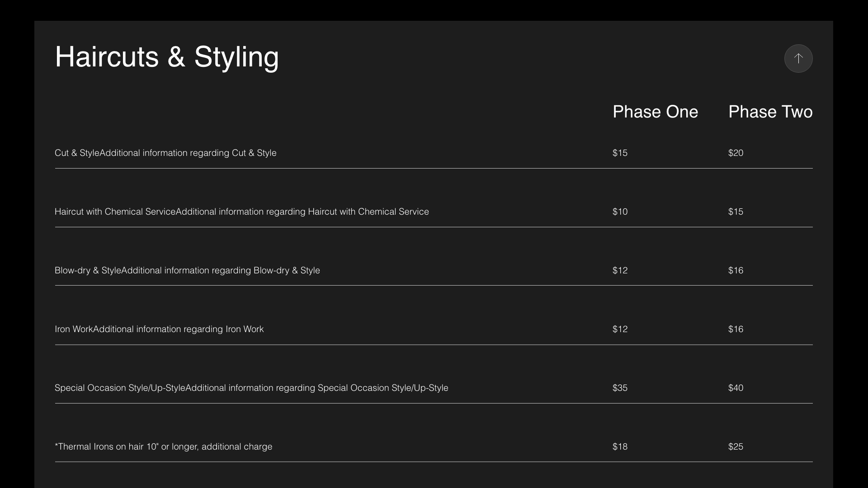Click the Phase Two column header
The height and width of the screenshot is (488, 868).
770,112
